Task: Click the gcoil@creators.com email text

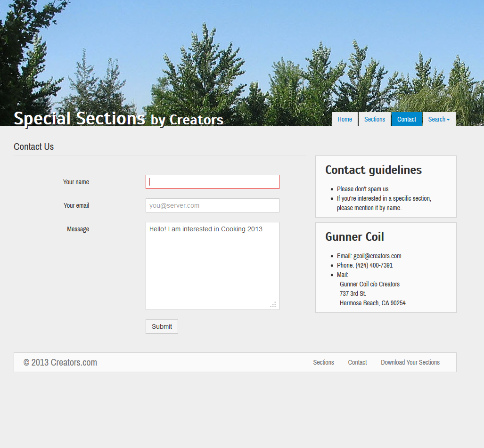Action: pos(377,256)
